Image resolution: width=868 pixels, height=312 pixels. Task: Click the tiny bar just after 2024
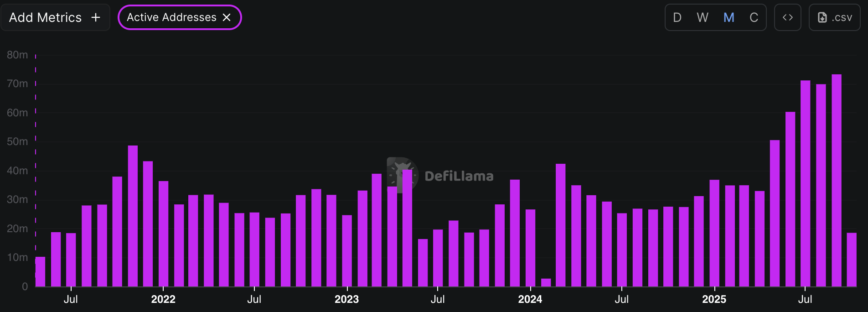click(546, 283)
